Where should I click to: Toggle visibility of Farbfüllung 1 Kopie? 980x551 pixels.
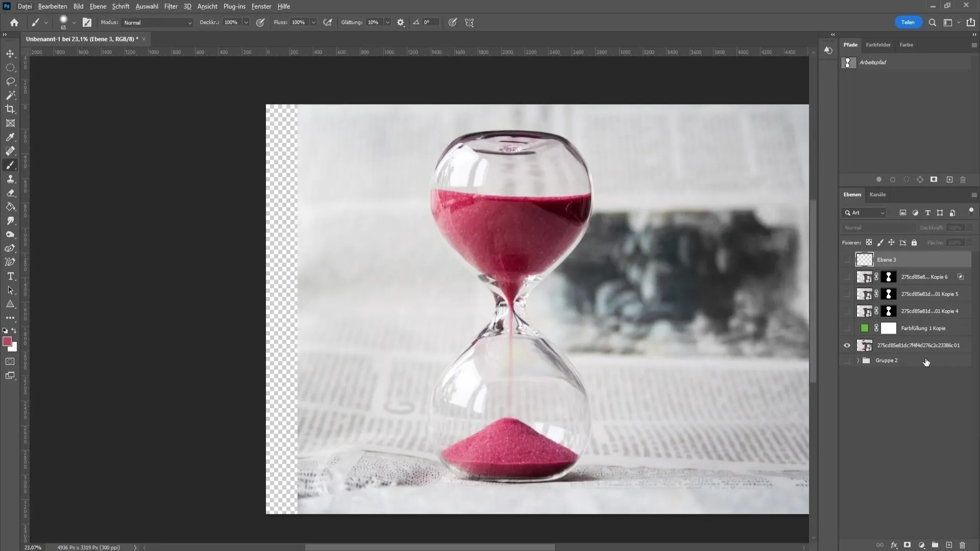click(847, 328)
